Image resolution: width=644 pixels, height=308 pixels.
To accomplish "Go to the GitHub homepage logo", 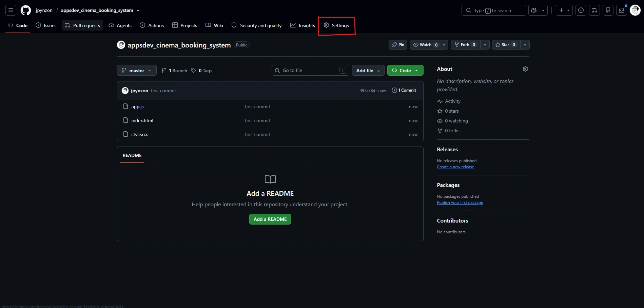I will 26,11.
